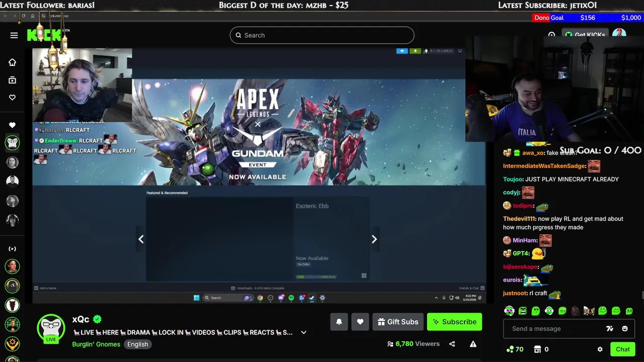Click Esoteric Ebb featured game title
Screen dimensions: 644x362
312,206
